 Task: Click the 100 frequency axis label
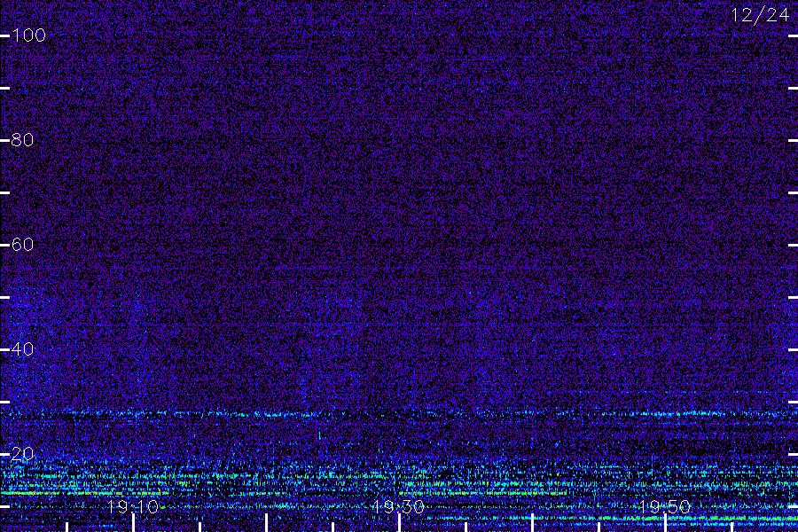(x=28, y=35)
